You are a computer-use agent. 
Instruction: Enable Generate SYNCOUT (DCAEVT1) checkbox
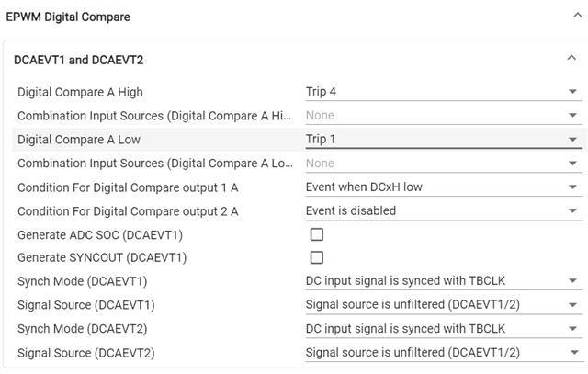[x=317, y=258]
